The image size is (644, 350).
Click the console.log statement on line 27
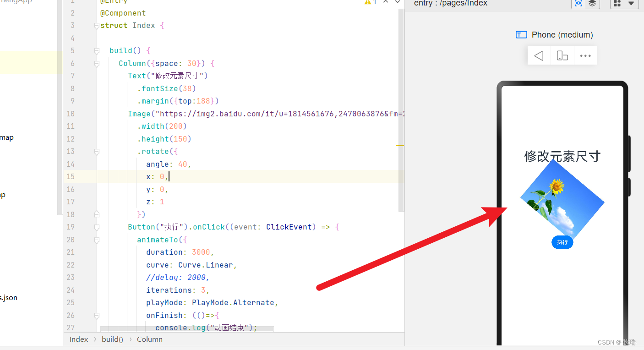coord(207,328)
